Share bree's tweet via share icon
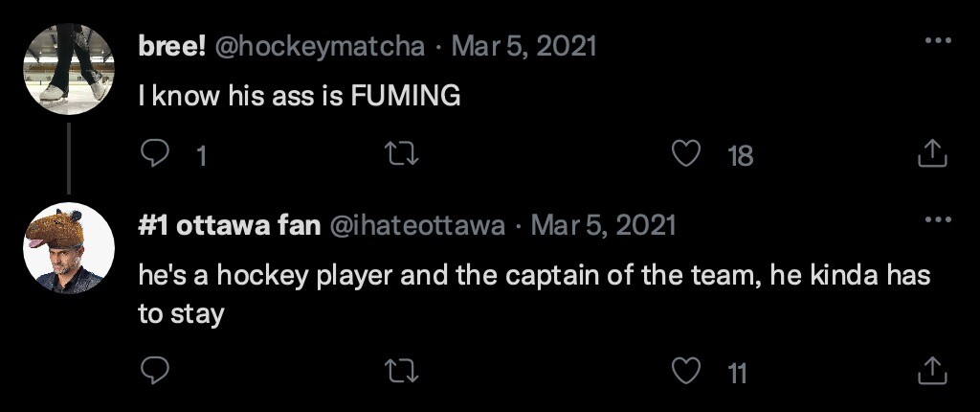Screen dimensions: 980x412 tap(932, 153)
